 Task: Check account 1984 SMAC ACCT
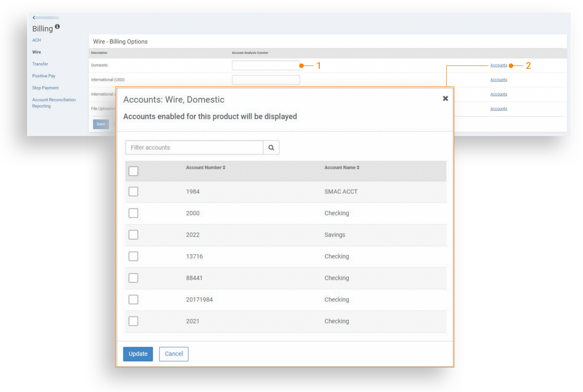(133, 192)
